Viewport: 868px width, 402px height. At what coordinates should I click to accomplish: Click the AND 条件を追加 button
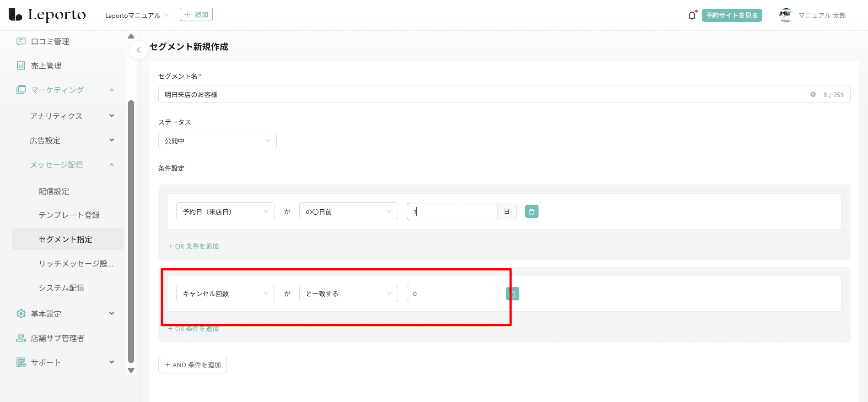pyautogui.click(x=193, y=365)
